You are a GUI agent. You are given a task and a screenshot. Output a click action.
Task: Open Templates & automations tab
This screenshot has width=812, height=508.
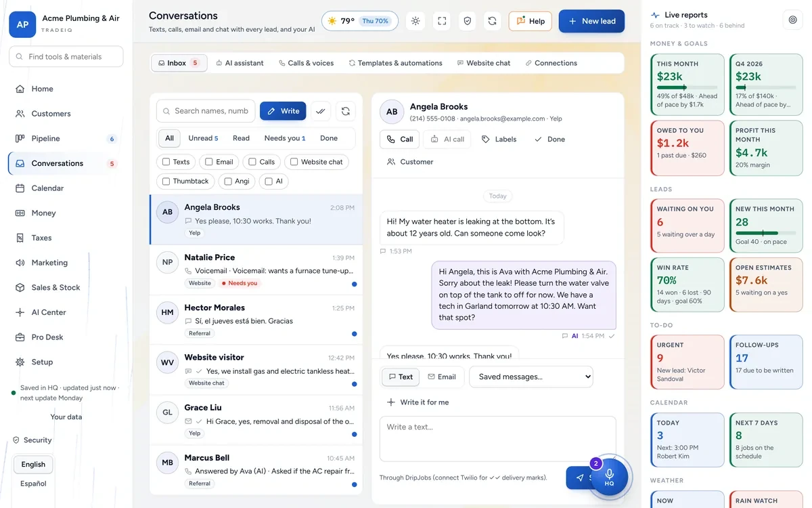[396, 63]
